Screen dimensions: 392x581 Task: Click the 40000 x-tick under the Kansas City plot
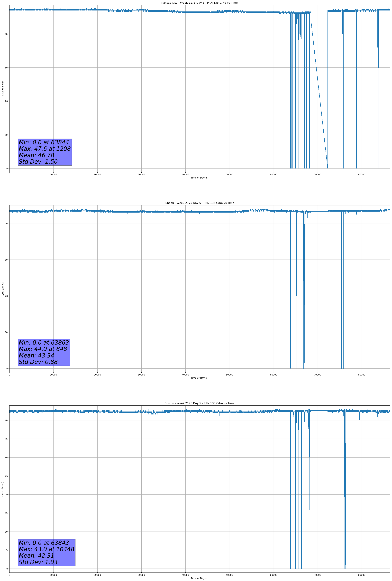185,175
